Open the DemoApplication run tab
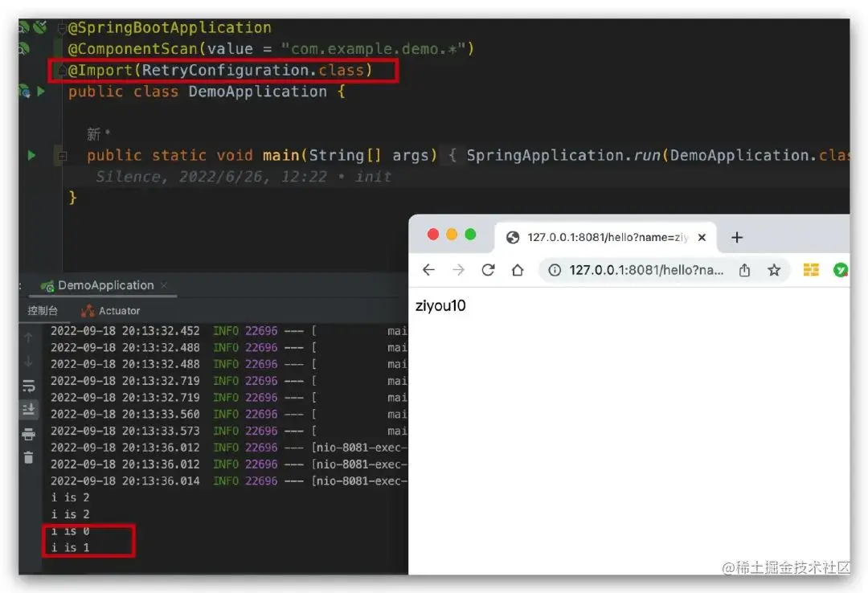The height and width of the screenshot is (593, 868). pyautogui.click(x=106, y=285)
